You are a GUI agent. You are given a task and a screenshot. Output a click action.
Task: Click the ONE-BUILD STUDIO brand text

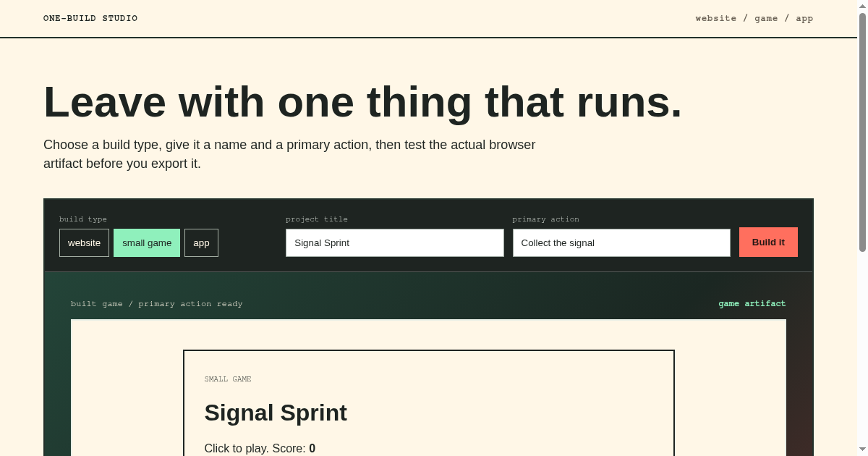pyautogui.click(x=90, y=18)
